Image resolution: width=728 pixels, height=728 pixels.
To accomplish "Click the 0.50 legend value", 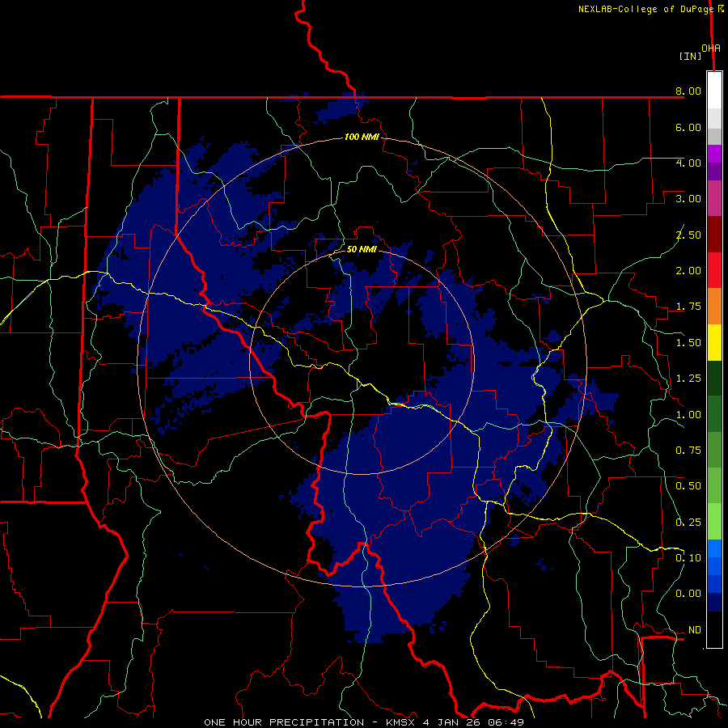I will 688,486.
